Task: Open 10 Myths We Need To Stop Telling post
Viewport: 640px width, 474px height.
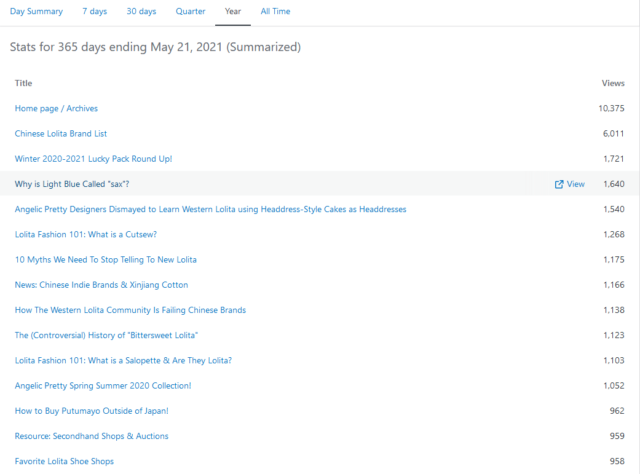Action: coord(105,259)
